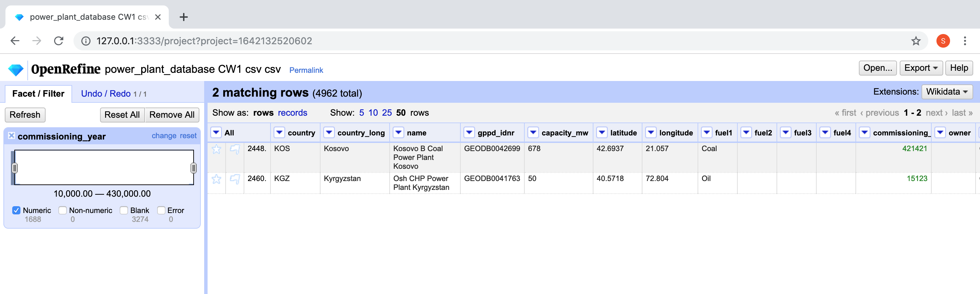This screenshot has height=294, width=980.
Task: Check the Non-numeric checkbox
Action: click(63, 210)
